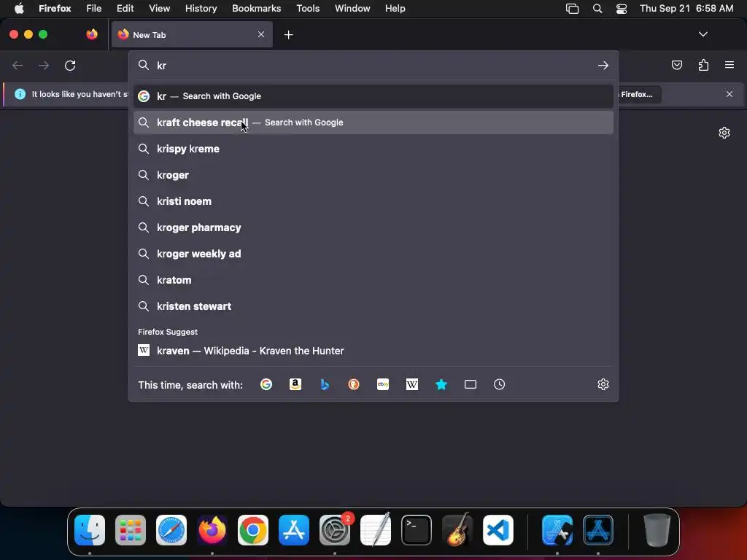Select 'kroger weekly ad' suggestion
Viewport: 747px width, 560px height.
[x=373, y=254]
